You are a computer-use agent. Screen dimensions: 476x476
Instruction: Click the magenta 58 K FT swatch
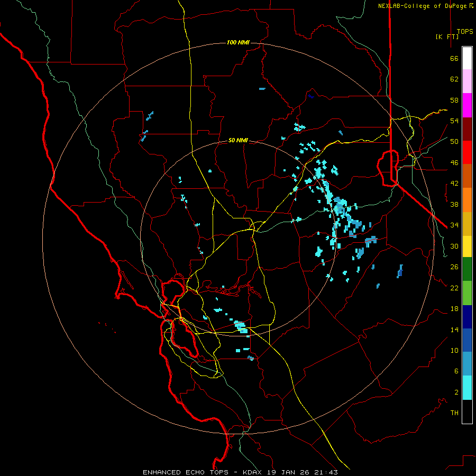click(467, 105)
